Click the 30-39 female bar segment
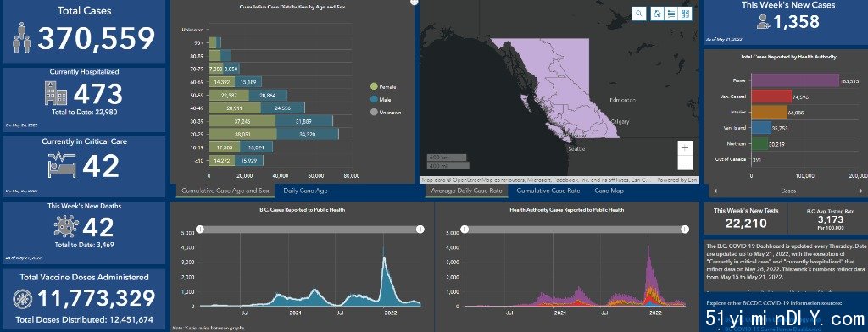868x332 pixels. click(242, 120)
